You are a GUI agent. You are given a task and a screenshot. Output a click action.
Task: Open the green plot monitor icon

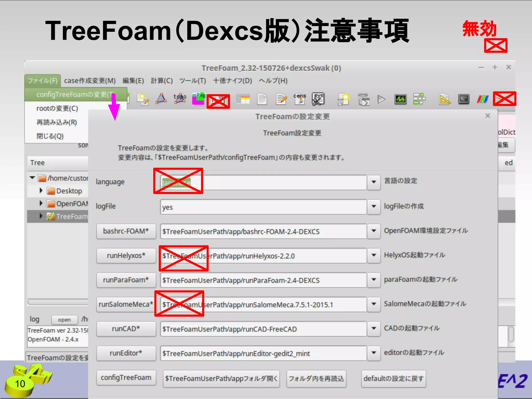(400, 99)
